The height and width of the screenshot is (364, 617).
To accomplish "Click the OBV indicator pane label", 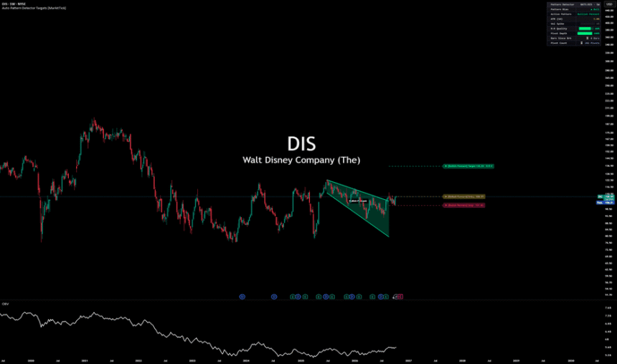I will click(5, 304).
